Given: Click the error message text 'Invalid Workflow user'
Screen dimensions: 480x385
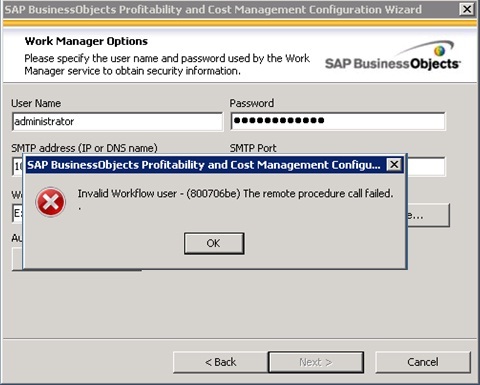Looking at the screenshot, I should pyautogui.click(x=127, y=193).
